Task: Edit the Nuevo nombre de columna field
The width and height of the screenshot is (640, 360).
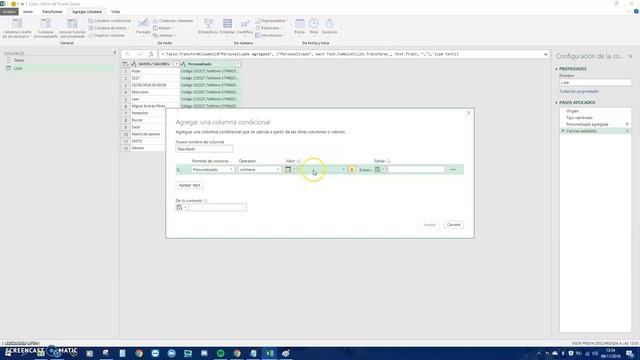Action: [x=204, y=149]
